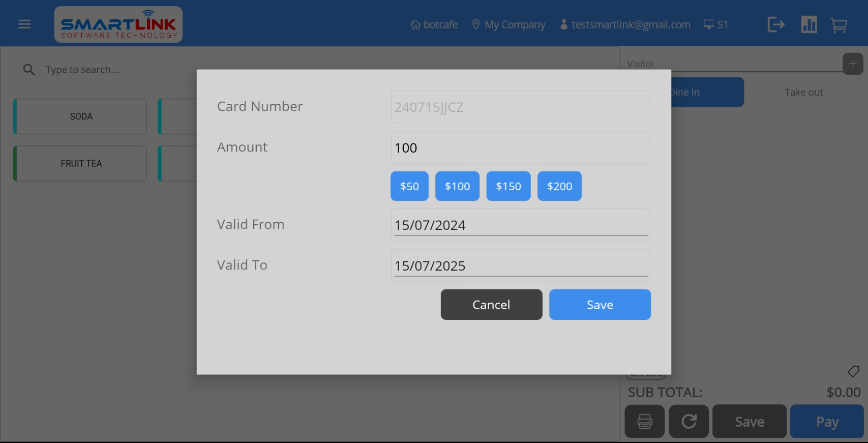Screen dimensions: 868x443
Task: Choose the $200 preset amount
Action: (559, 186)
